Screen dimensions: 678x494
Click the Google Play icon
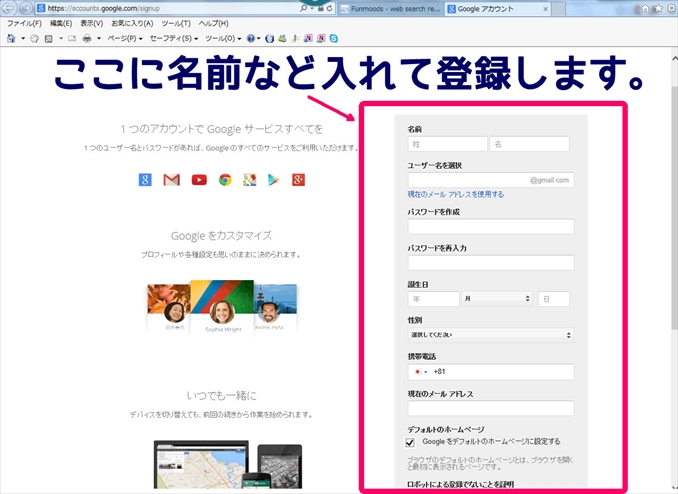coord(274,180)
